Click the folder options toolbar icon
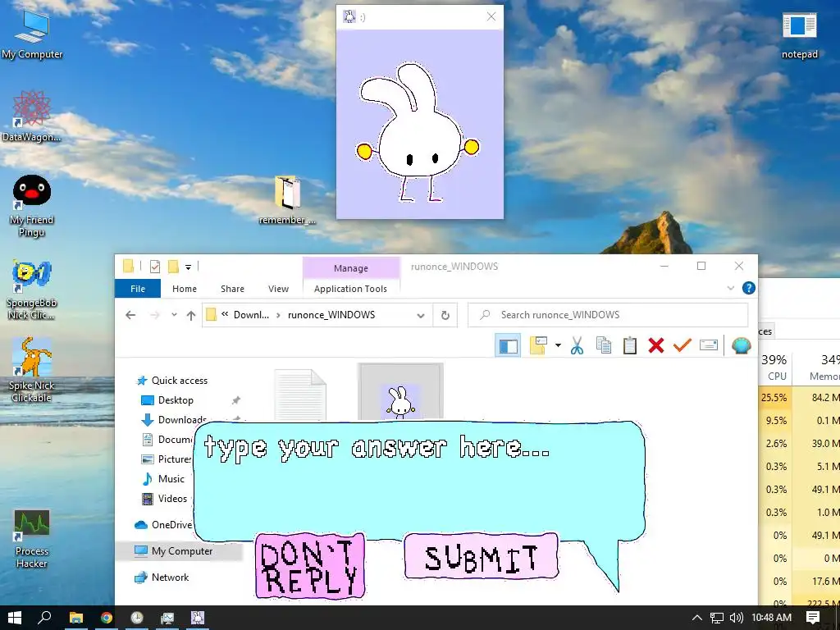840x630 pixels. (x=538, y=345)
